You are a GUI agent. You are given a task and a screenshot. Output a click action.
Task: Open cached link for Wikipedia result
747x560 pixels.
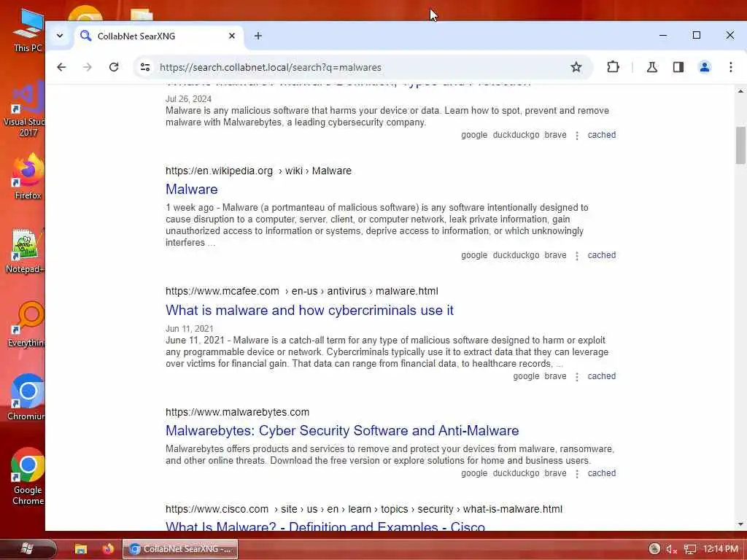click(x=602, y=255)
